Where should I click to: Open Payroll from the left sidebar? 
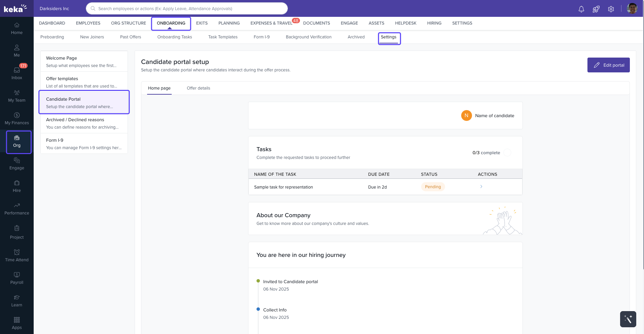tap(17, 278)
